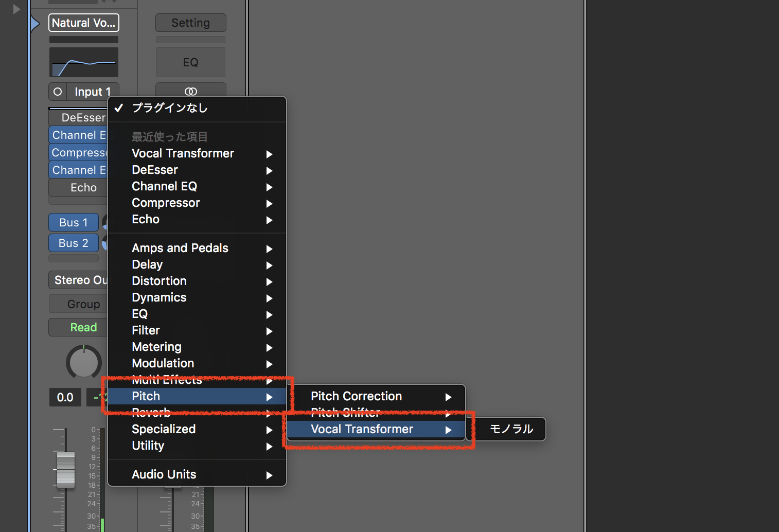Open the Input 1 selector
Screen dimensions: 779x532
(93, 92)
